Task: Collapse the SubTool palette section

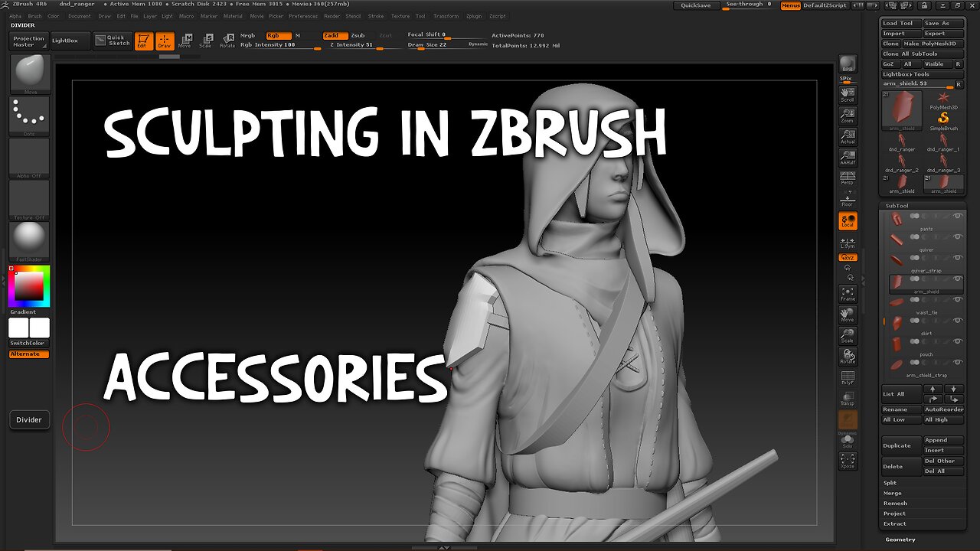Action: click(897, 206)
